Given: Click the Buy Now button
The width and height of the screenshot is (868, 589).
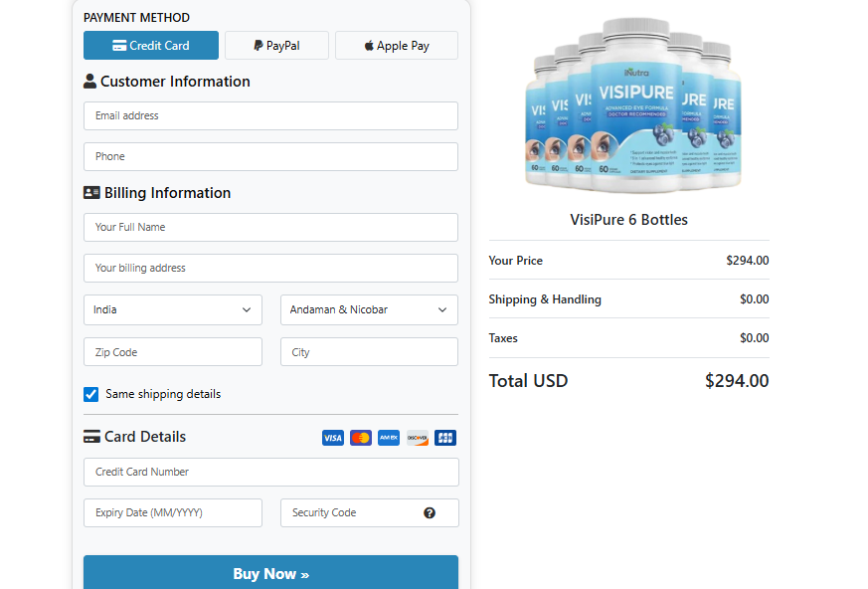Looking at the screenshot, I should (270, 573).
